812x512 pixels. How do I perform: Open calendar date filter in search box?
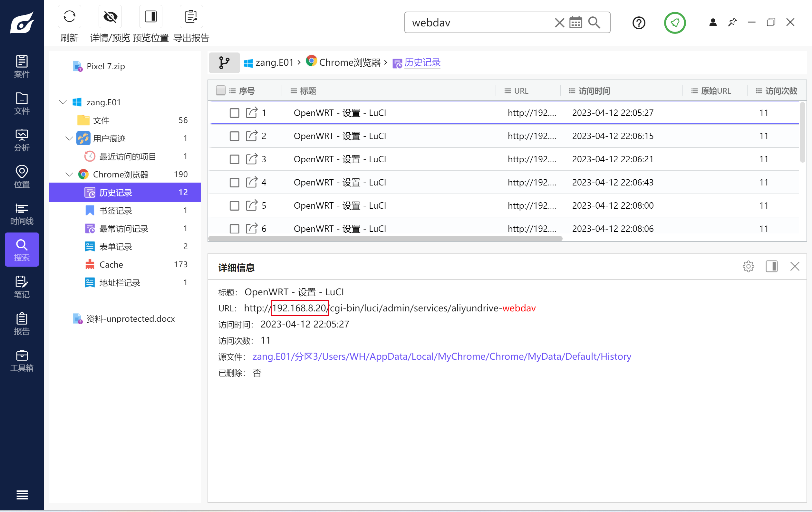point(575,23)
